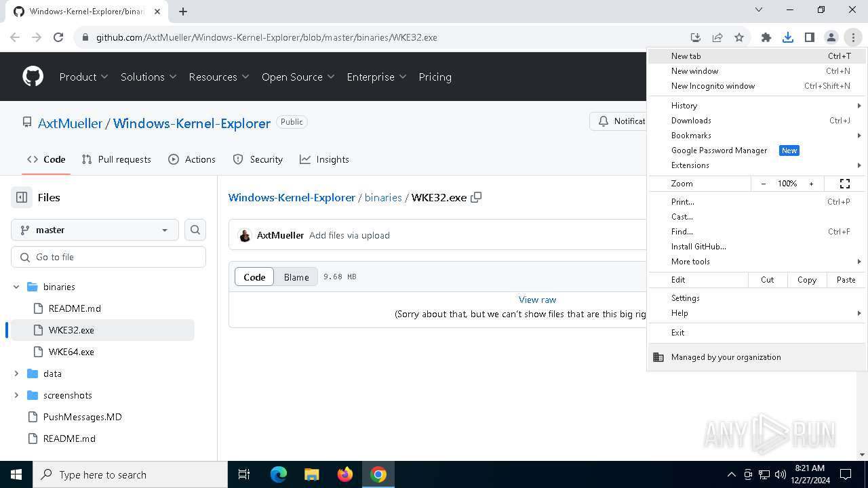Click the share page icon in address bar
The width and height of the screenshot is (868, 488).
pos(717,37)
